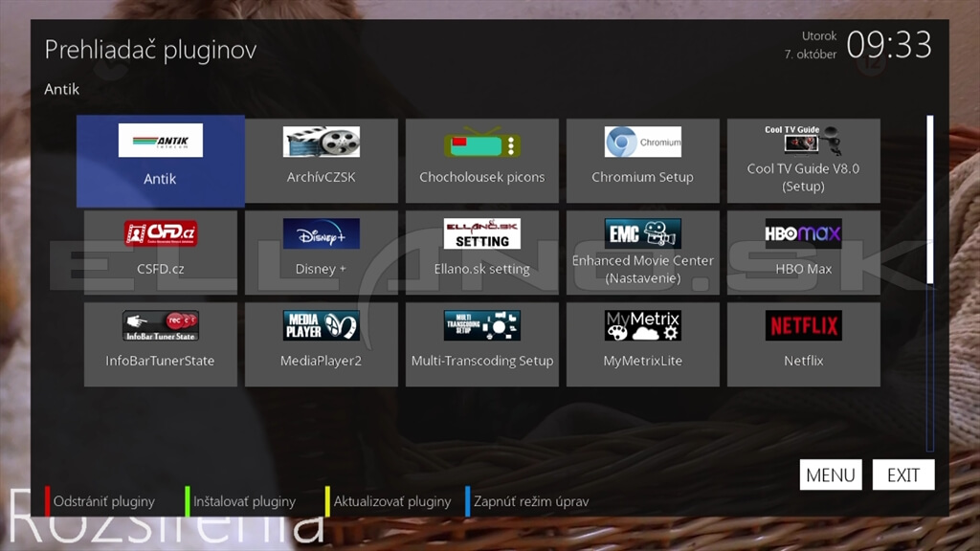Open the MediaPlayer2 plugin
Screen dimensions: 980x551
pos(321,344)
